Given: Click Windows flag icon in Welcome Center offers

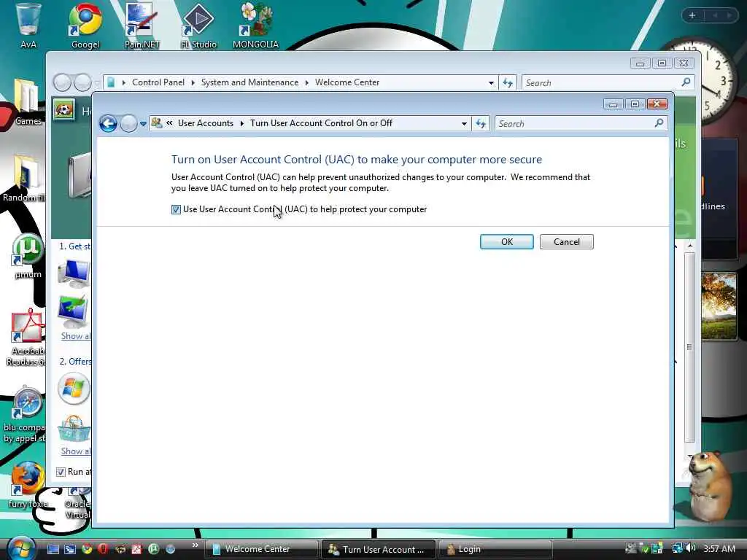Looking at the screenshot, I should tap(74, 389).
